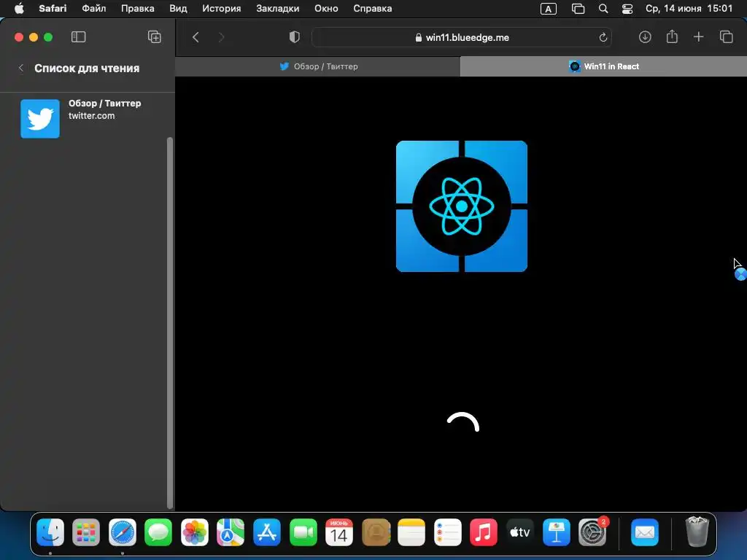Open Photos from the Dock
Screen dimensions: 747x560
click(194, 532)
